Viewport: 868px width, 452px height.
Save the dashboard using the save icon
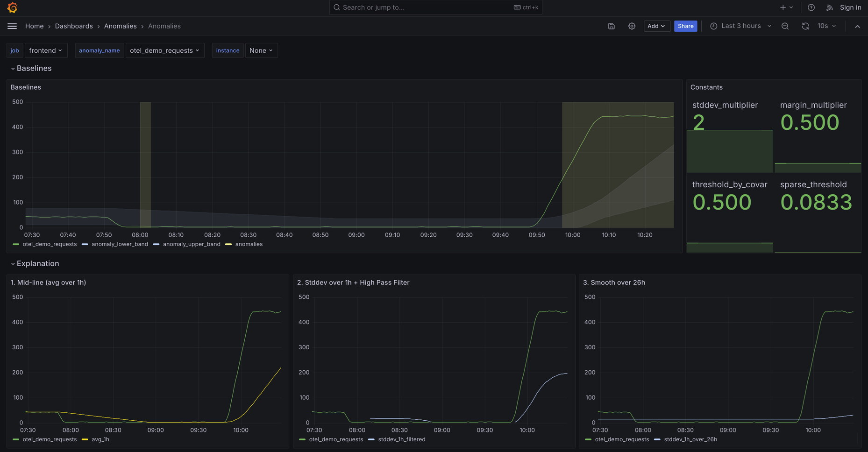coord(611,26)
